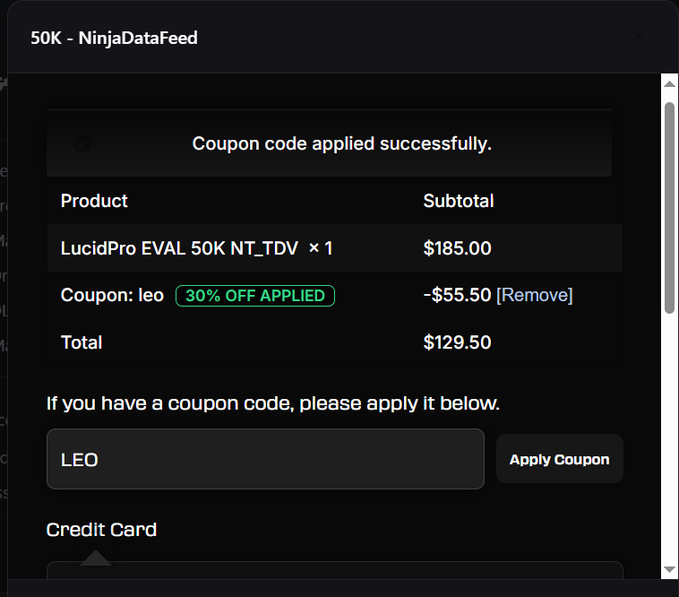Remove the applied leo coupon
The image size is (679, 597).
pos(534,295)
